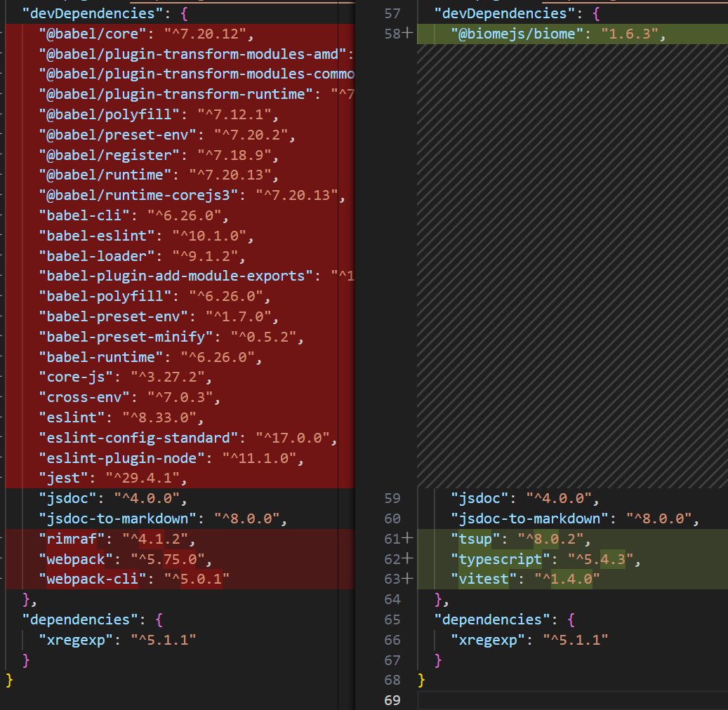Viewport: 728px width, 710px height.
Task: Select the "@babel/polyfill" dependency line
Action: 159,114
